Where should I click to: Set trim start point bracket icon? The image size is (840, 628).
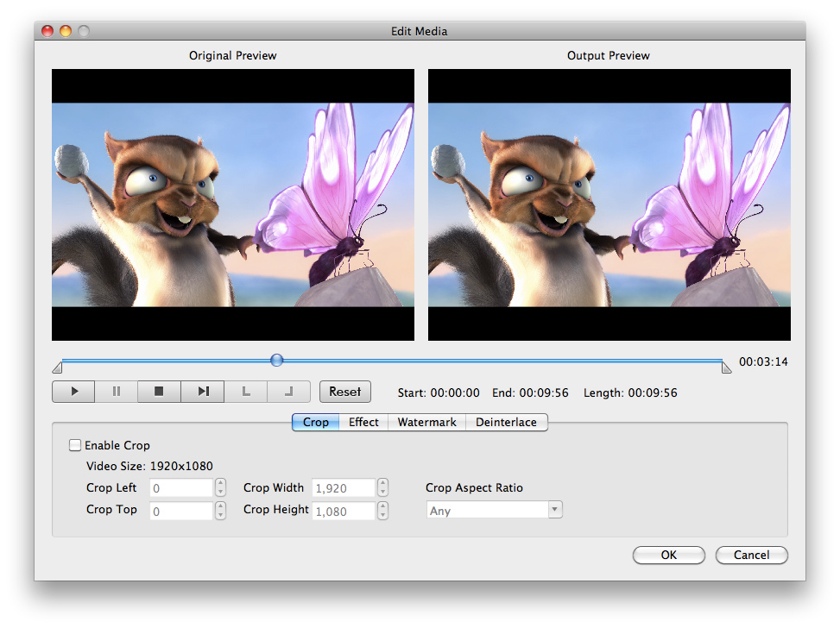(x=246, y=392)
